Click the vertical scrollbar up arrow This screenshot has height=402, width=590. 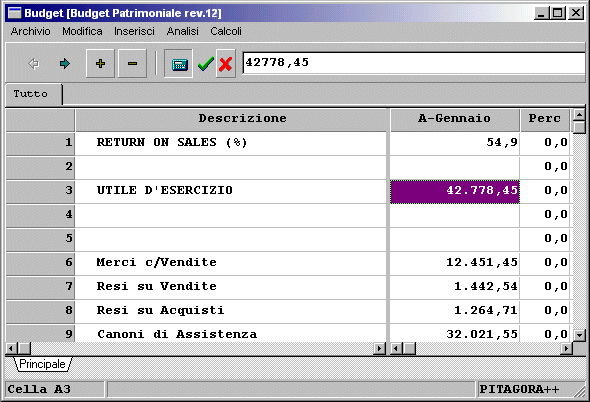coord(579,115)
